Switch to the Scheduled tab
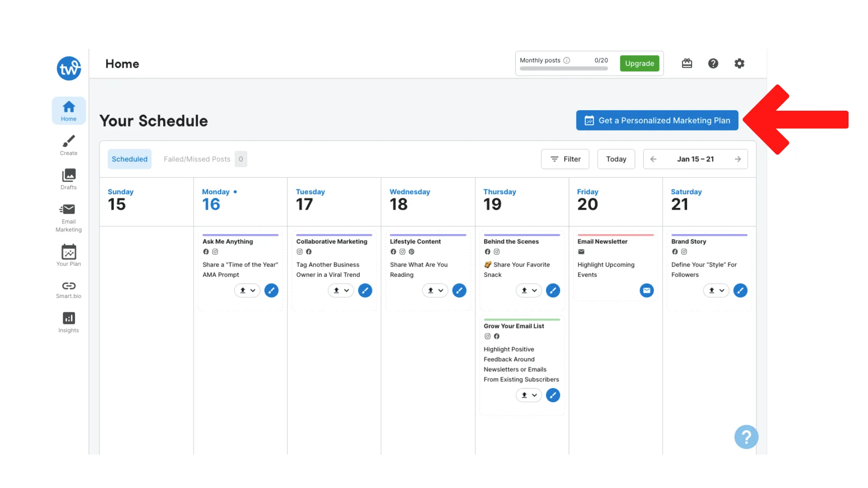 (129, 159)
